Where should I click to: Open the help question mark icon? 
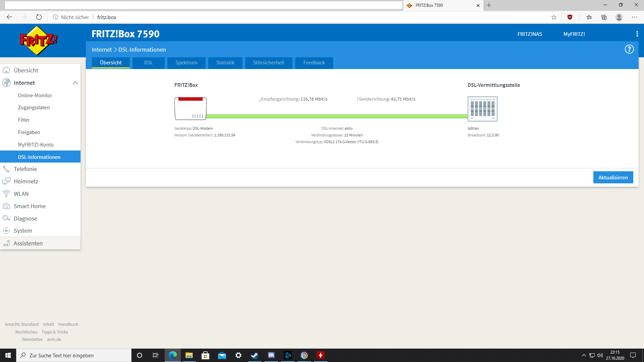click(x=629, y=49)
